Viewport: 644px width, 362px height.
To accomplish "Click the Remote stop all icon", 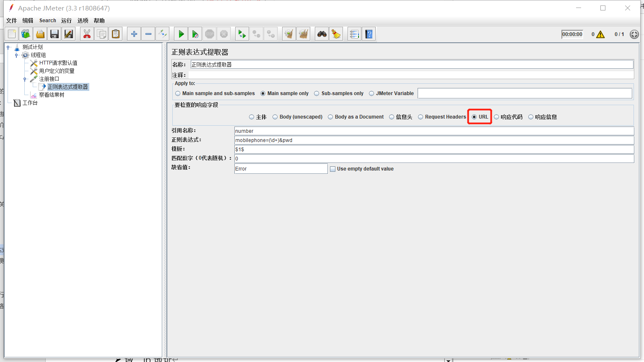I will (256, 34).
